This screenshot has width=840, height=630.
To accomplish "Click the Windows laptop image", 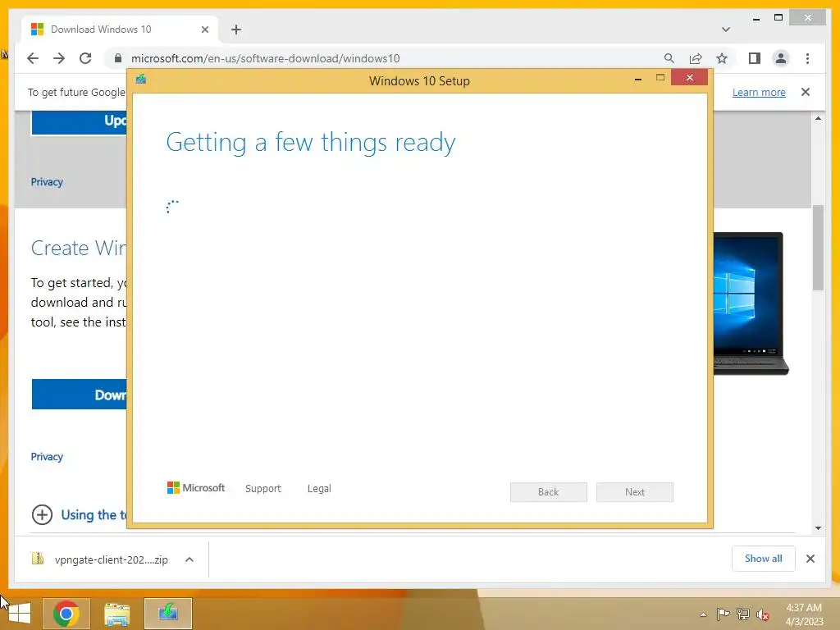I will [x=751, y=303].
